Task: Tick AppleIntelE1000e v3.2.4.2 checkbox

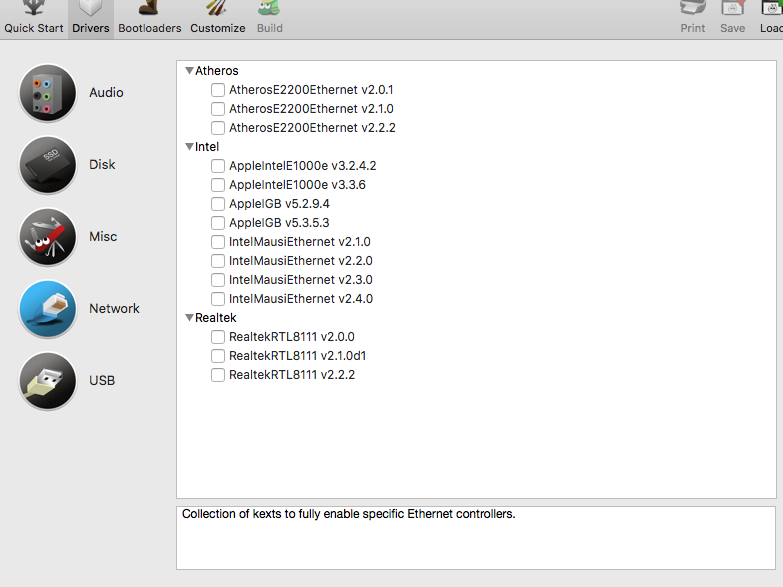Action: [x=218, y=166]
